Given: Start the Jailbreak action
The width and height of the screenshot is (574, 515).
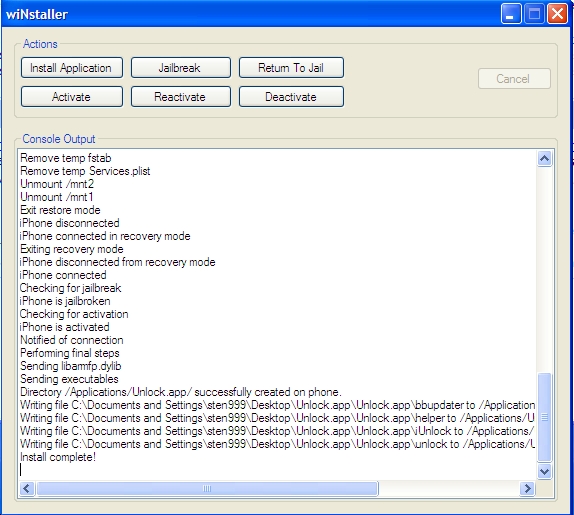Looking at the screenshot, I should click(181, 68).
